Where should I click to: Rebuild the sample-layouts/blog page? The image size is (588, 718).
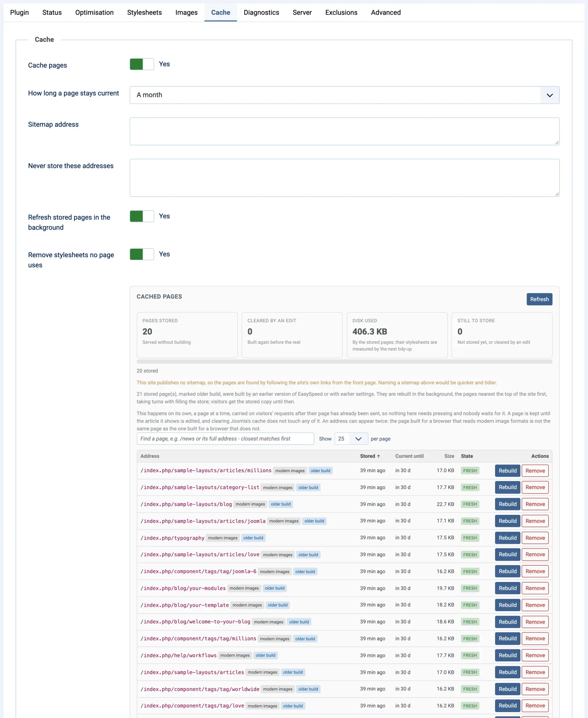tap(508, 504)
